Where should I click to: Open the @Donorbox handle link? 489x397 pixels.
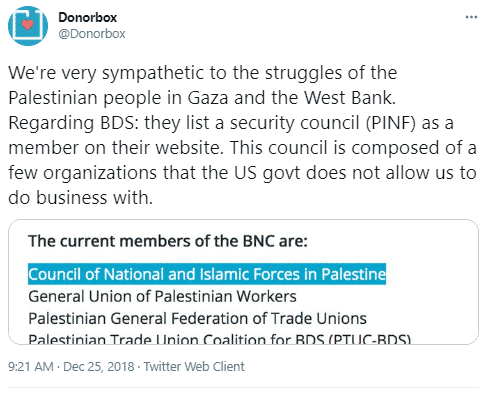(x=92, y=34)
